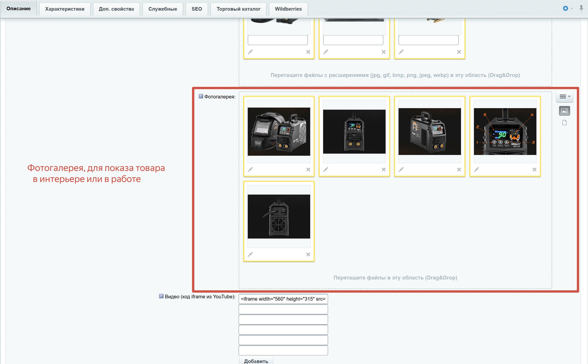Open the Wildberries tab
The width and height of the screenshot is (588, 364).
[x=288, y=9]
